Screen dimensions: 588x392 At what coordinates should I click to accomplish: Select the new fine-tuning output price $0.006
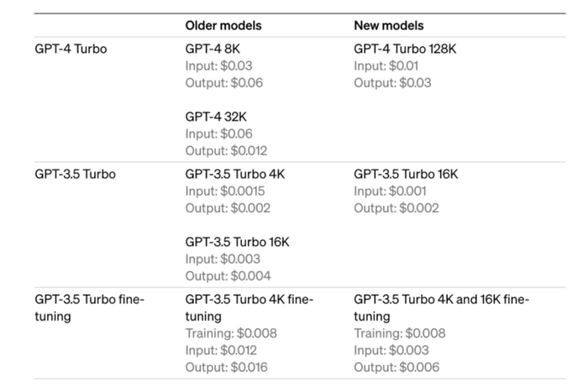click(396, 367)
